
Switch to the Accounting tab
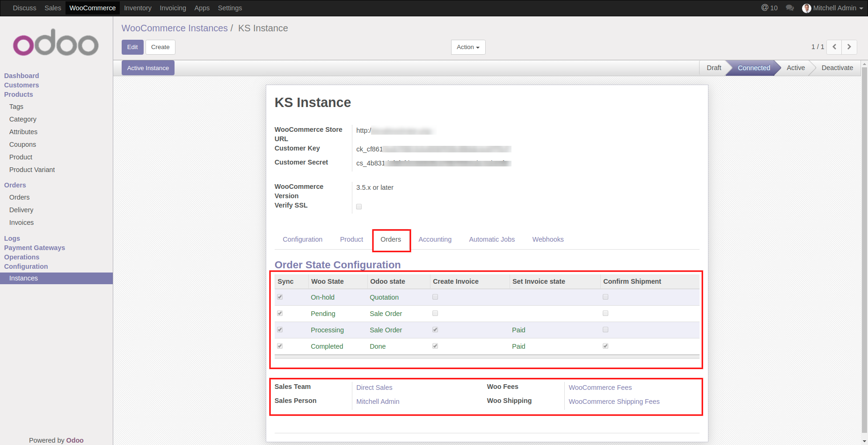pos(435,239)
